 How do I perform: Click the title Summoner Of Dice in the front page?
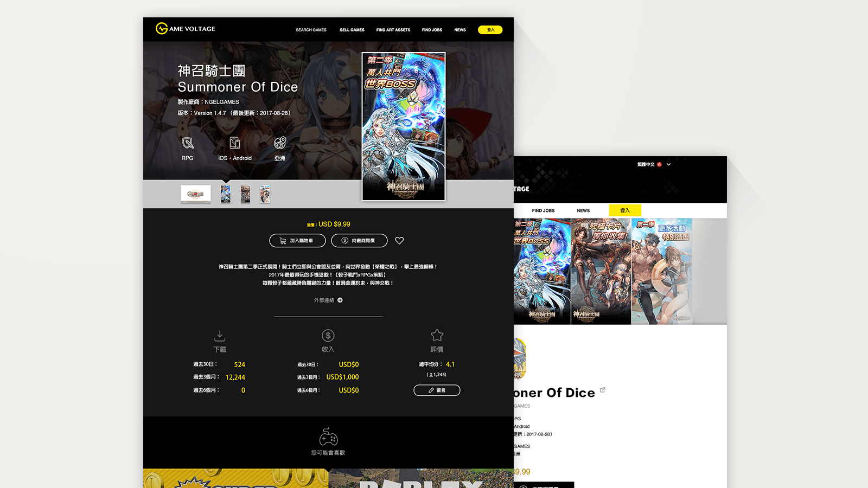coord(238,87)
